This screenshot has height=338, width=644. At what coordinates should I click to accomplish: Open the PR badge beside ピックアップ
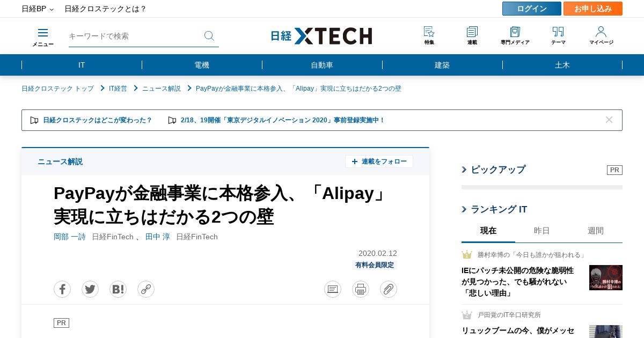tap(614, 170)
